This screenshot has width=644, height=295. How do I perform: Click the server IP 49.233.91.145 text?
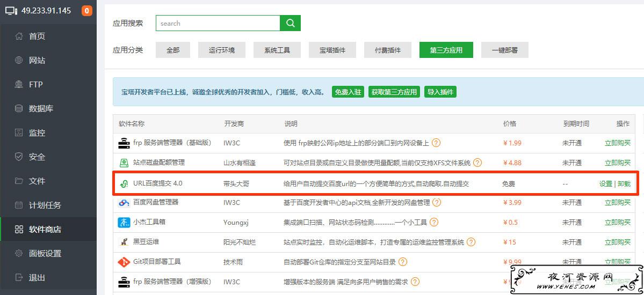[46, 11]
